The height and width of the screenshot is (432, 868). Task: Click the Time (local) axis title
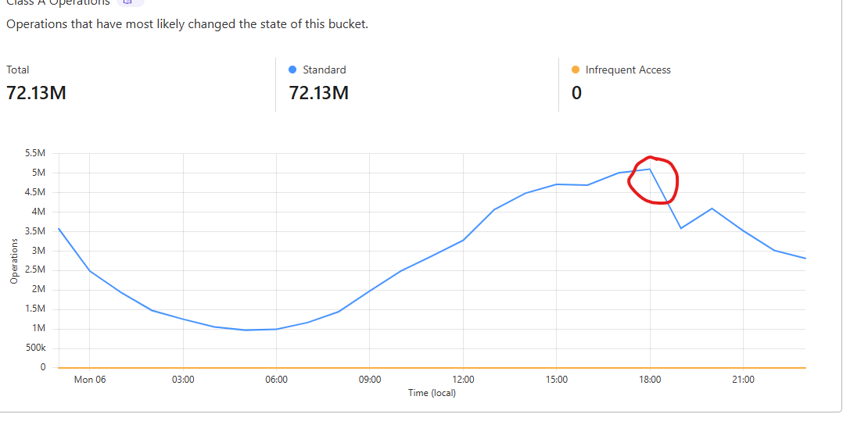(432, 393)
